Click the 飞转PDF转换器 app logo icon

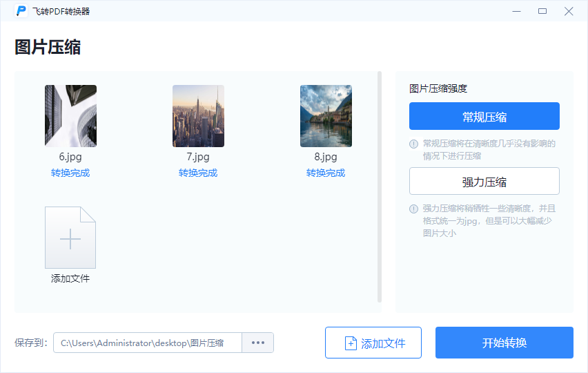[21, 11]
